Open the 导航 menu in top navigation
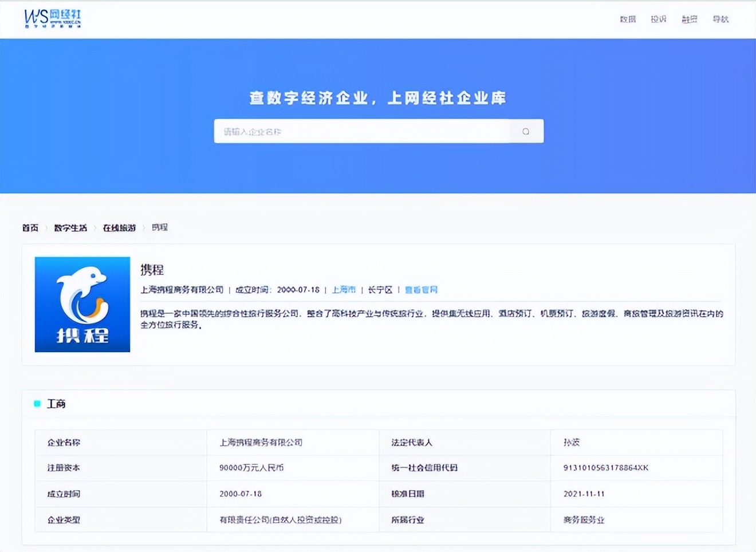The width and height of the screenshot is (756, 552). [720, 19]
